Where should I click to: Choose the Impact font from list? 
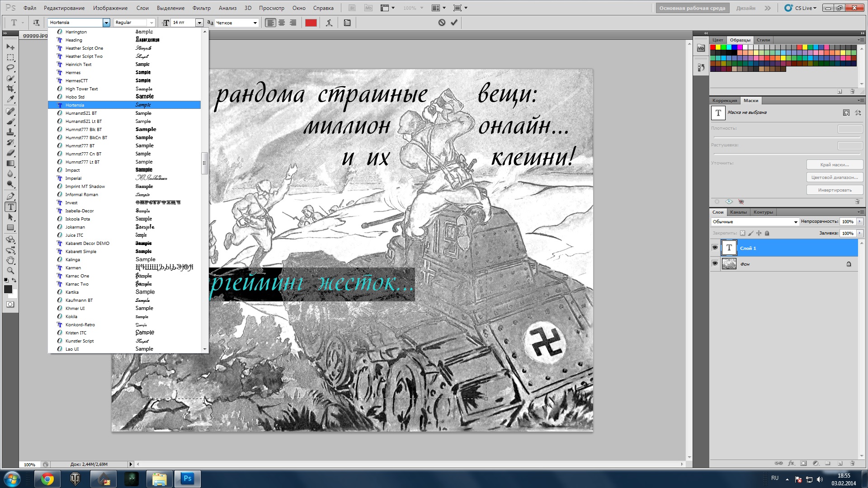click(72, 170)
